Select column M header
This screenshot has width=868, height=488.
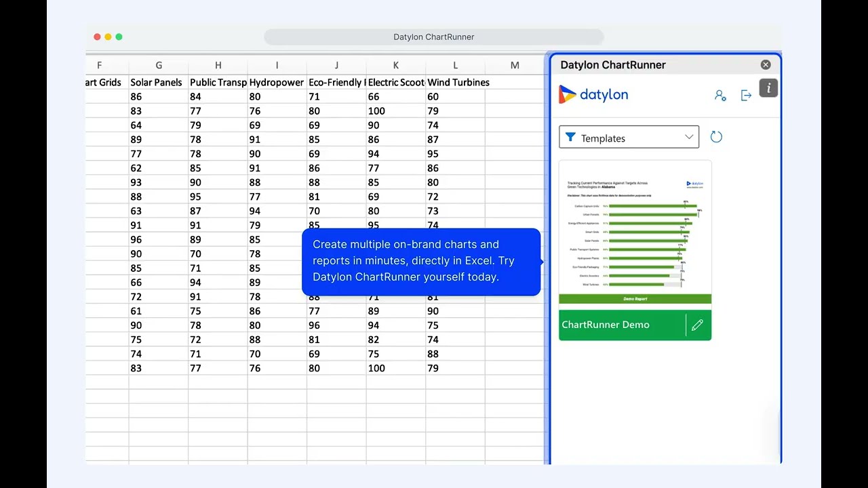pos(515,65)
